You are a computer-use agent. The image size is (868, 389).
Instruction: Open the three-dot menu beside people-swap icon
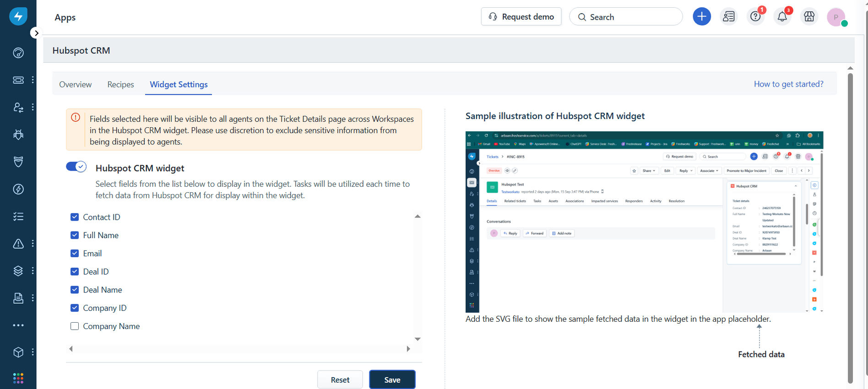click(33, 107)
